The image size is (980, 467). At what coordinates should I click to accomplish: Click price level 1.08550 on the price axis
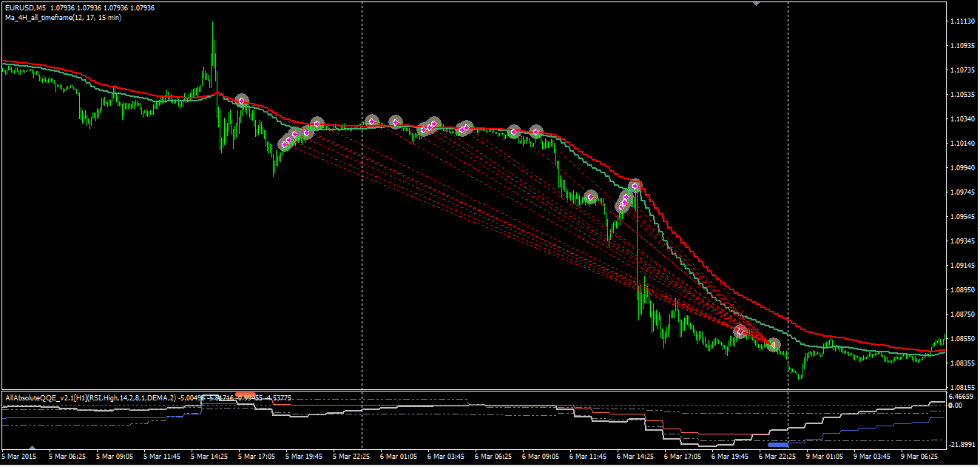click(961, 339)
